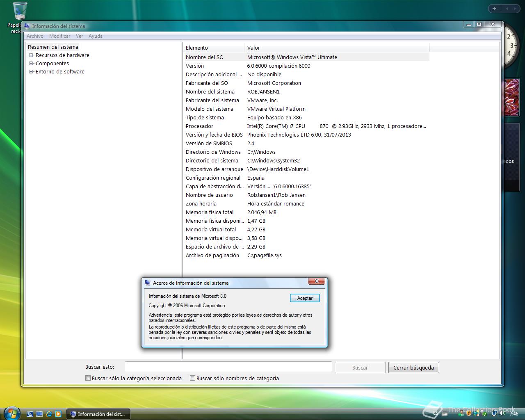Click About dialog title bar icon
The width and height of the screenshot is (525, 420).
pyautogui.click(x=148, y=283)
